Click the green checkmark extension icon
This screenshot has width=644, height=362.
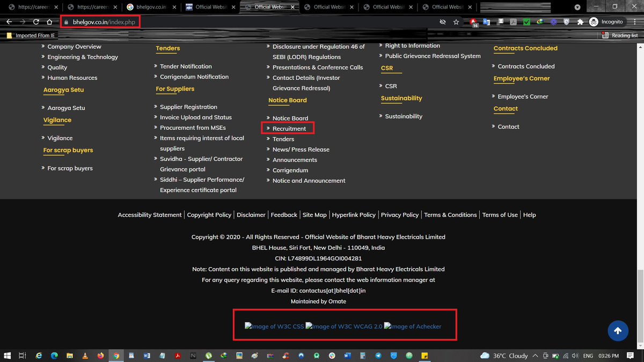point(526,22)
